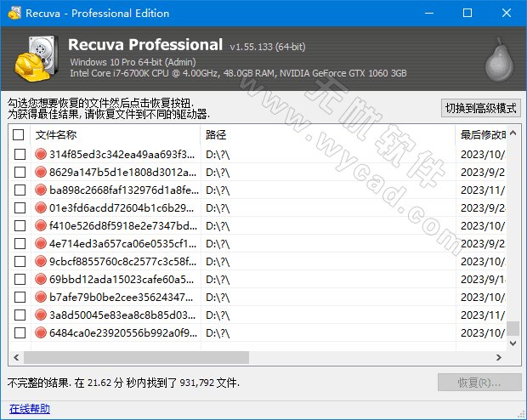The height and width of the screenshot is (420, 527).
Task: Check the box for file b7afe79b0be2cee35624347
Action: coord(20,298)
